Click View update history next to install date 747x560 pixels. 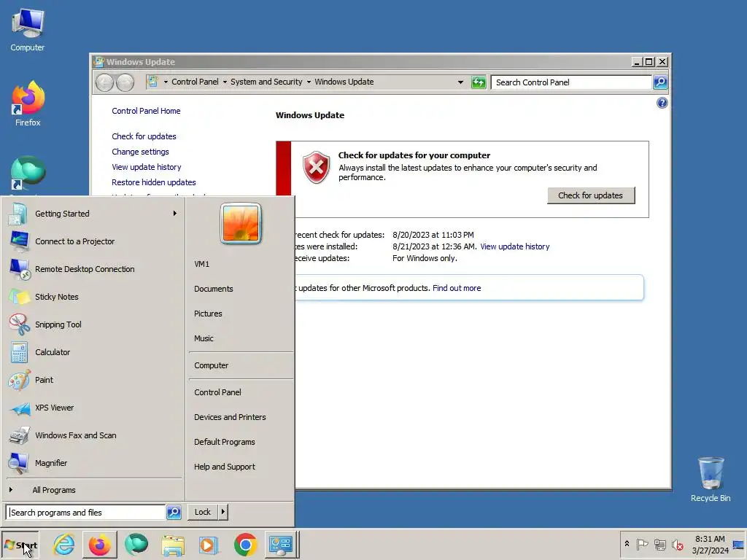click(x=514, y=246)
